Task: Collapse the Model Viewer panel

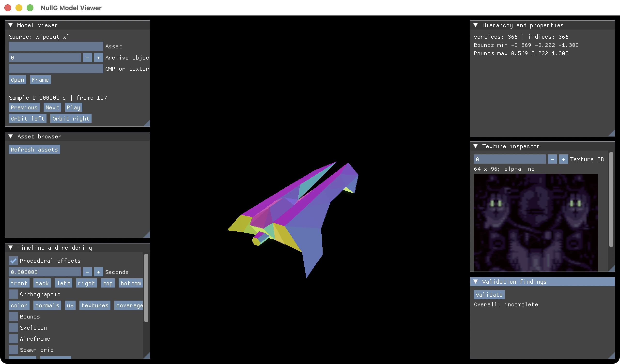Action: point(11,25)
